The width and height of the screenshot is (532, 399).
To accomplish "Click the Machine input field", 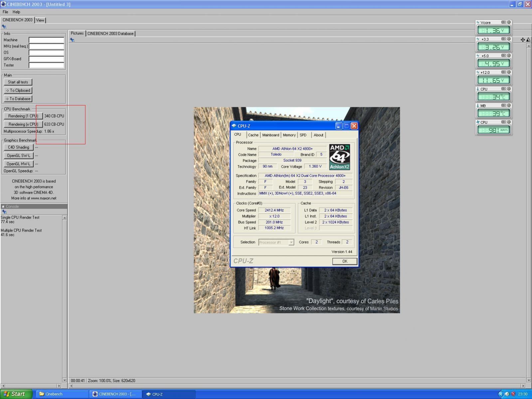I will pyautogui.click(x=46, y=40).
